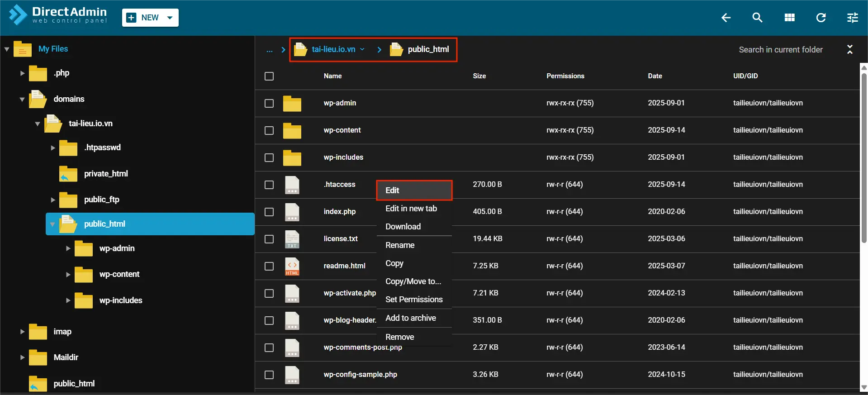Screen dimensions: 868x395
Task: Select Download in the context menu
Action: [x=414, y=227]
